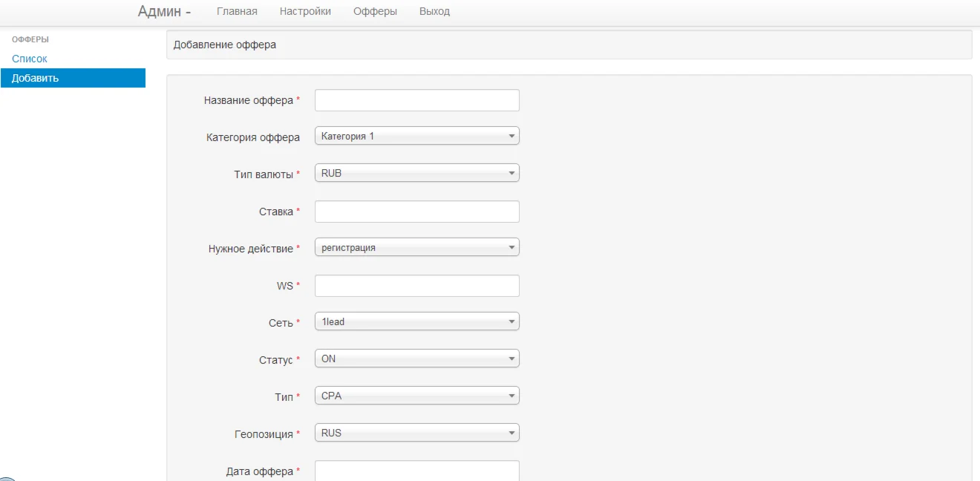Open the Сеть 1lead dropdown
The height and width of the screenshot is (481, 980).
coord(416,322)
